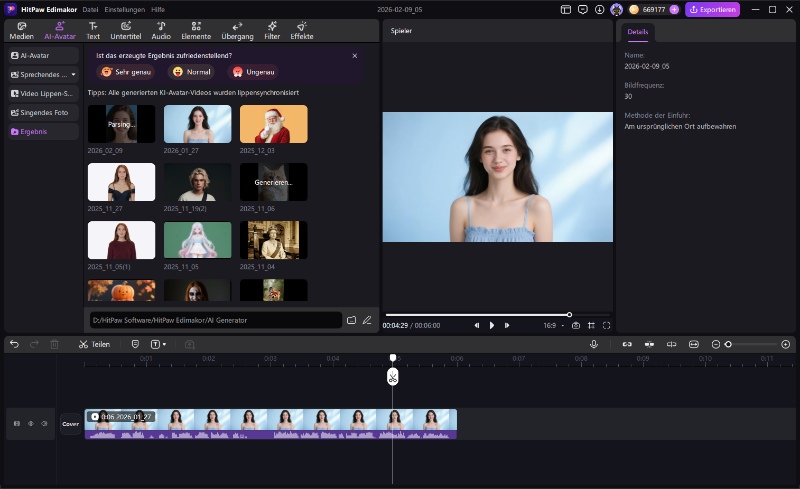
Task: Close the feedback banner
Action: (x=355, y=56)
